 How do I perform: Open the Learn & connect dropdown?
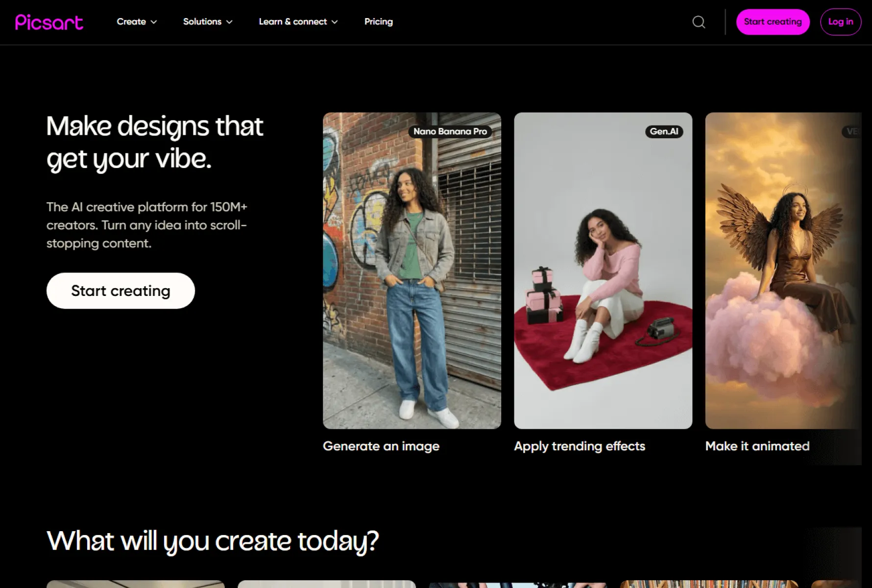(x=298, y=22)
